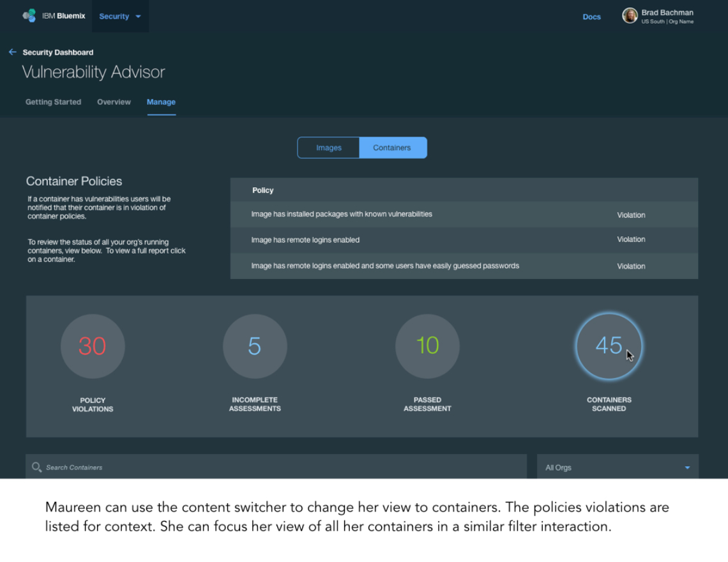This screenshot has height=562, width=728.
Task: Click the Container Policies heading
Action: [x=74, y=181]
